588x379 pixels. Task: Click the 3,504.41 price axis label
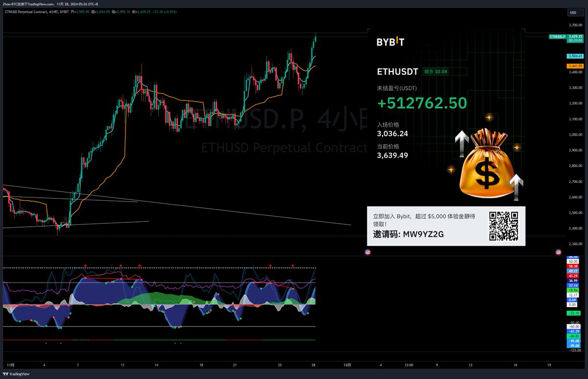point(574,56)
